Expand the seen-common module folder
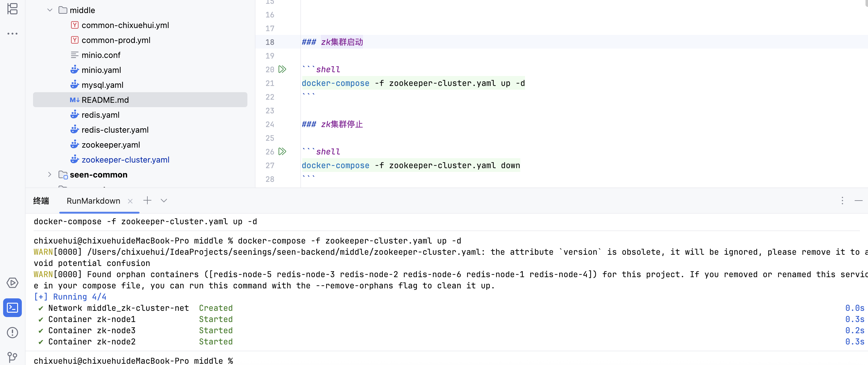This screenshot has width=868, height=365. pyautogui.click(x=50, y=174)
